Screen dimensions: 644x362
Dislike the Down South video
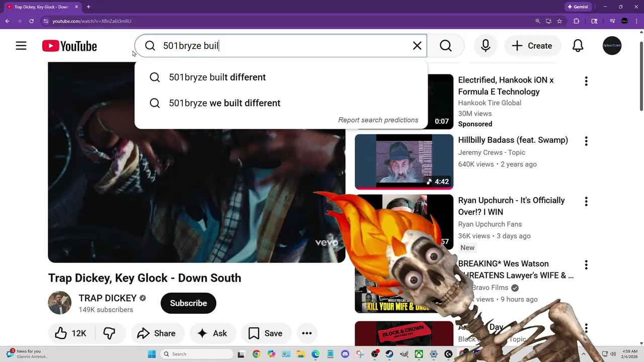pos(109,333)
